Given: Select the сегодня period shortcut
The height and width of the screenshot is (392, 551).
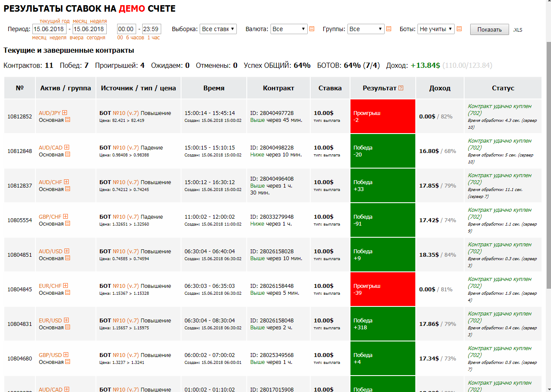Looking at the screenshot, I should (x=96, y=38).
